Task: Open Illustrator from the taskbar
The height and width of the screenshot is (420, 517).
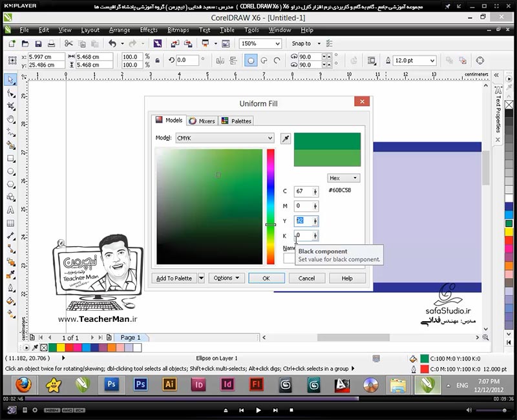Action: tap(169, 384)
